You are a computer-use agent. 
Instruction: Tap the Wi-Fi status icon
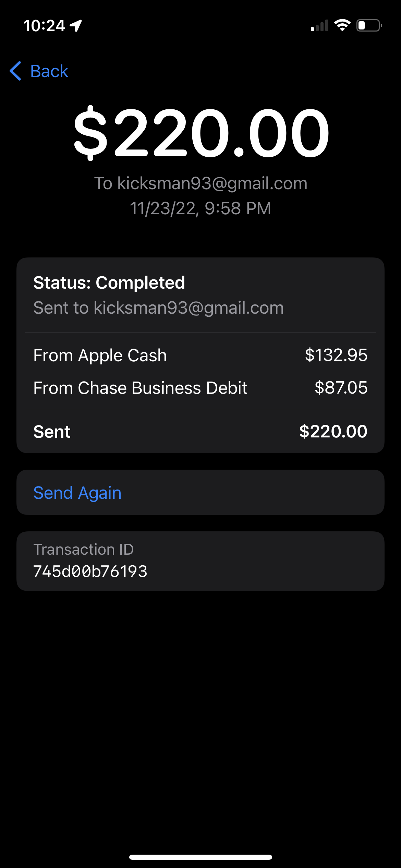pos(342,25)
